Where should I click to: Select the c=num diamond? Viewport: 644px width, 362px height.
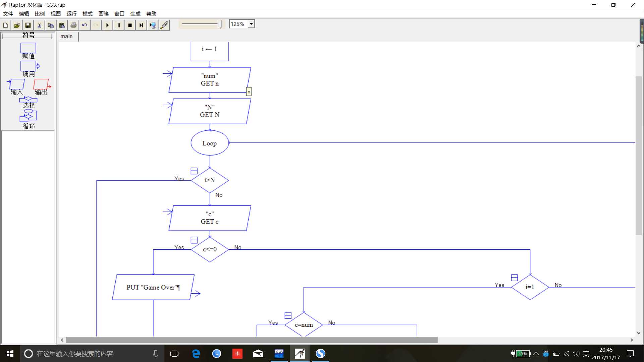[x=304, y=325]
